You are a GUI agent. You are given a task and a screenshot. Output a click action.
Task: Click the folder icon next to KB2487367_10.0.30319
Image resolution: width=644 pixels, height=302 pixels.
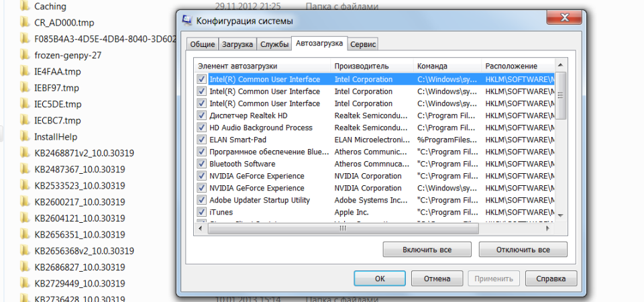[x=25, y=169]
